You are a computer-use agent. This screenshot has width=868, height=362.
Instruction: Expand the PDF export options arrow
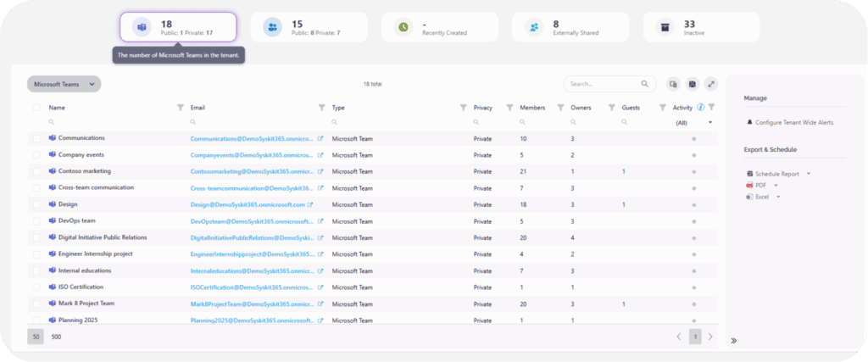(x=776, y=185)
